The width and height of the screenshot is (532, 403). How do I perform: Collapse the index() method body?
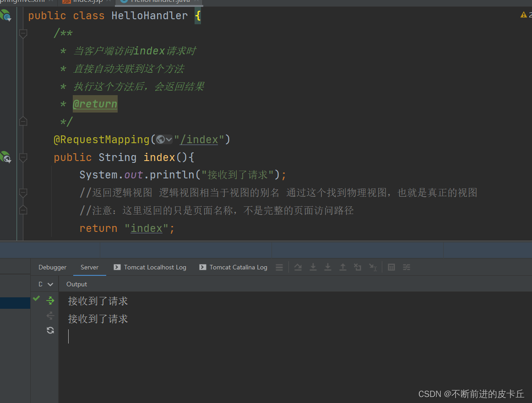point(23,157)
